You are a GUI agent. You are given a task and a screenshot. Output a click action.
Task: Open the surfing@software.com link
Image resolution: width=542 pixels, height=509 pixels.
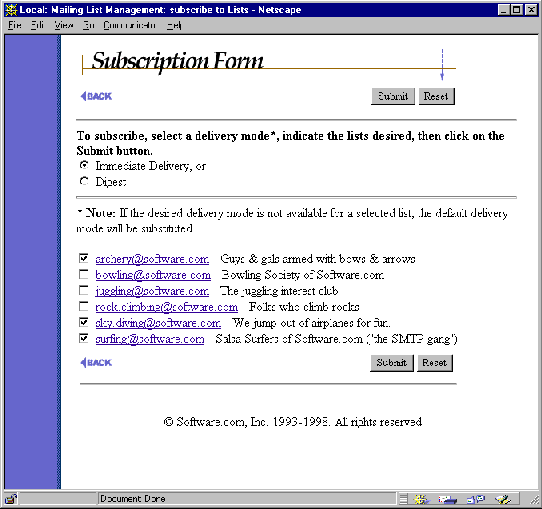[150, 339]
